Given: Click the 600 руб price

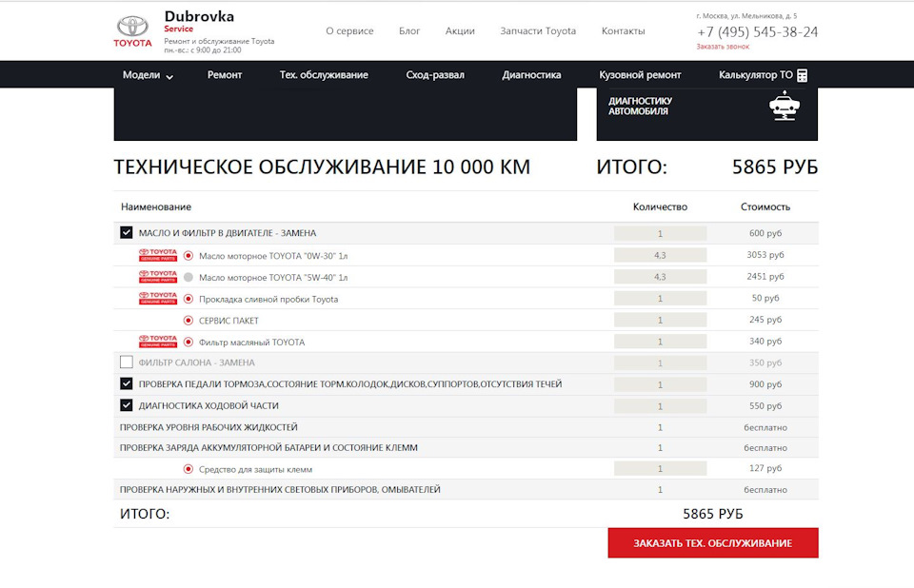Looking at the screenshot, I should [765, 232].
